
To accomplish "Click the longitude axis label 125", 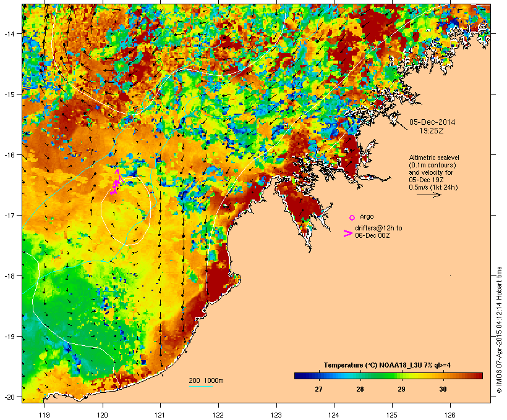I will 392,415.
